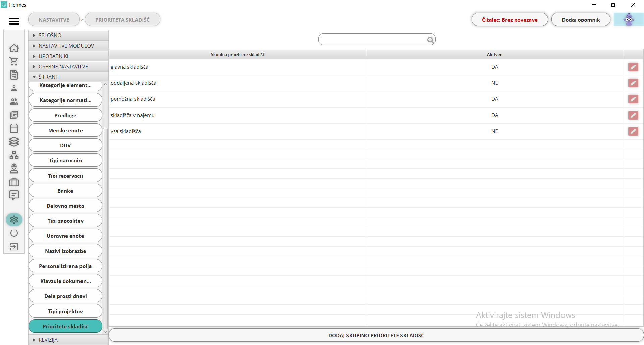Click the power icon in sidebar

(14, 233)
